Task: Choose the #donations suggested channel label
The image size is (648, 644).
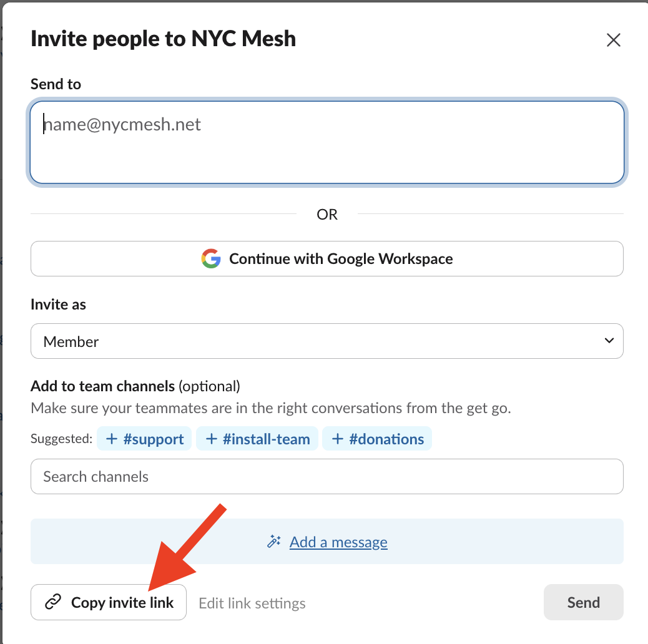Action: click(386, 439)
